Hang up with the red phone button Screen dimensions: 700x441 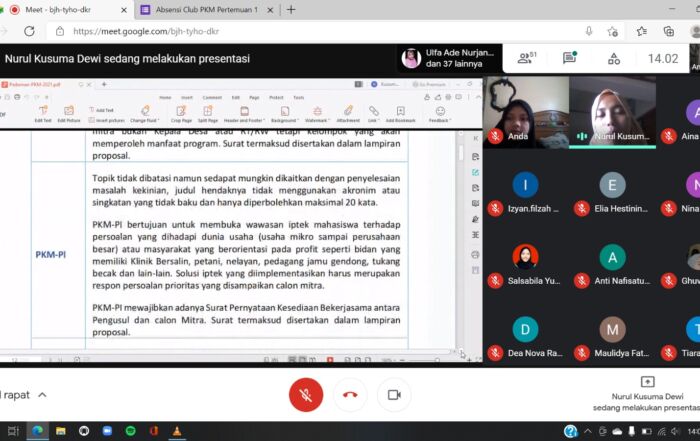350,395
